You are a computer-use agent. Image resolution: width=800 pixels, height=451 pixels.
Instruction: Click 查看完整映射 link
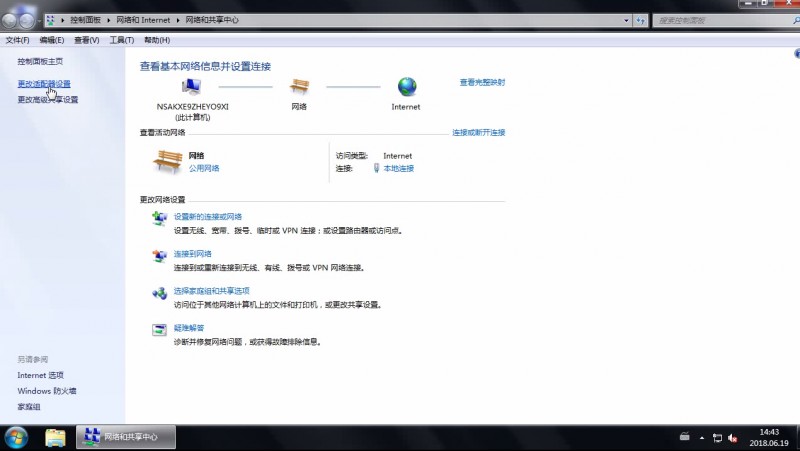point(482,82)
